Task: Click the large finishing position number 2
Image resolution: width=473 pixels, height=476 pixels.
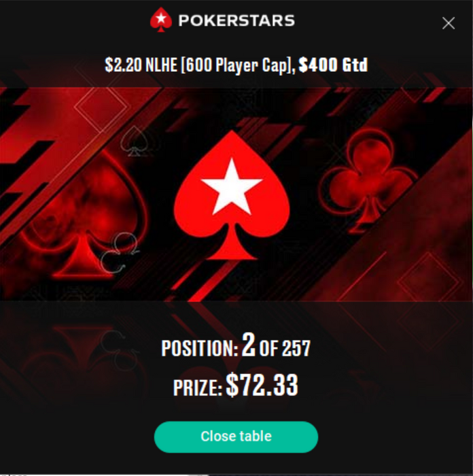Action: click(x=249, y=345)
